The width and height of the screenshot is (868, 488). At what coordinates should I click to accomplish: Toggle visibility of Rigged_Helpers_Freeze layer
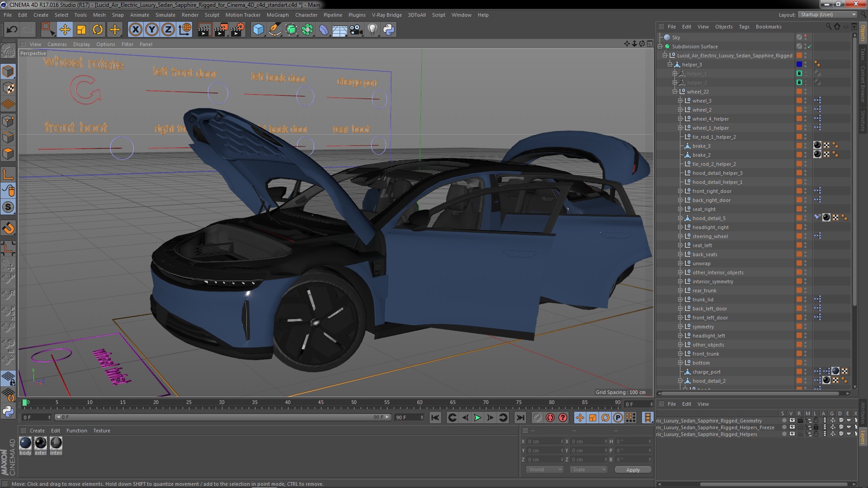point(792,427)
